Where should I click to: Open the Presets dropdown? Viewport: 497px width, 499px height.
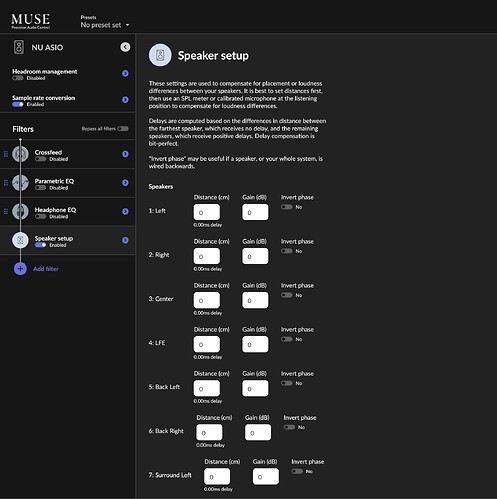tap(105, 25)
